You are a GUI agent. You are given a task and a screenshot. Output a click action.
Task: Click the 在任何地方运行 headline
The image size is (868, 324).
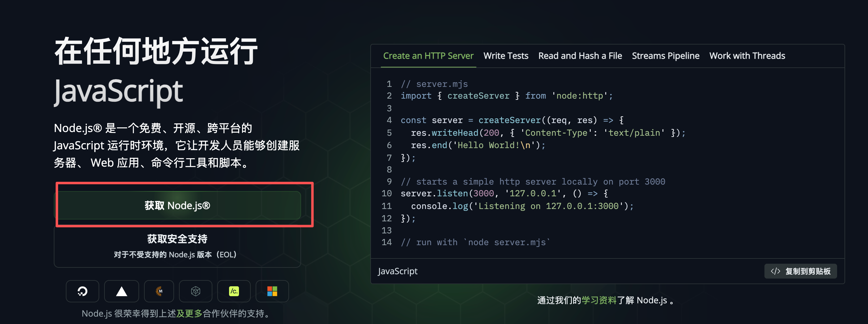pyautogui.click(x=156, y=51)
